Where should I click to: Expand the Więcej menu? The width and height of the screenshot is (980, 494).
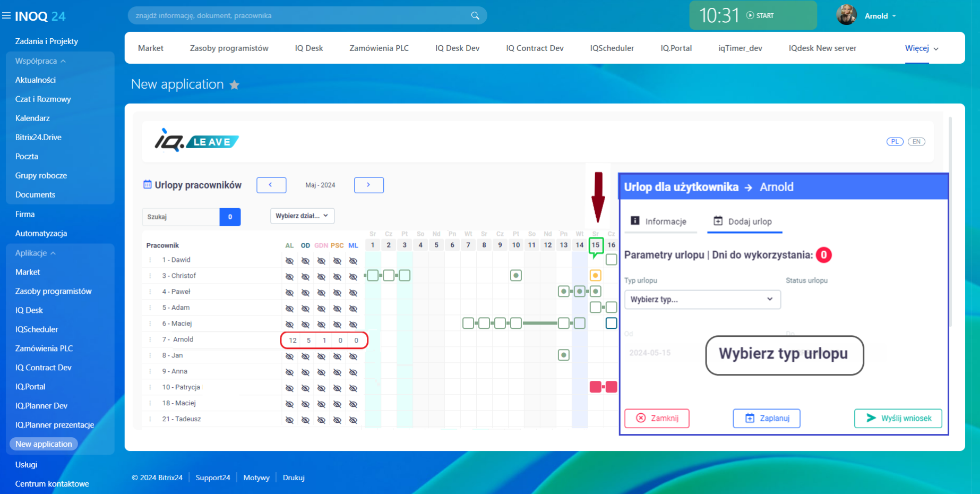coord(922,48)
